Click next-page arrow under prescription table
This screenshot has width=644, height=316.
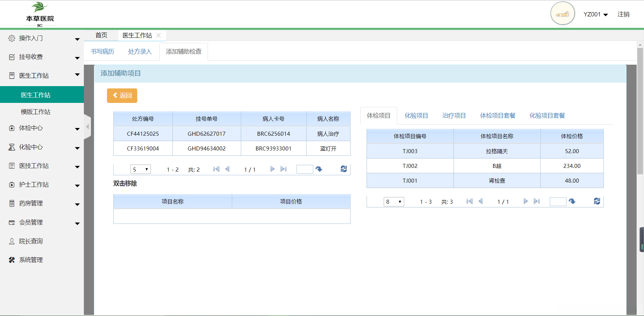coord(272,169)
